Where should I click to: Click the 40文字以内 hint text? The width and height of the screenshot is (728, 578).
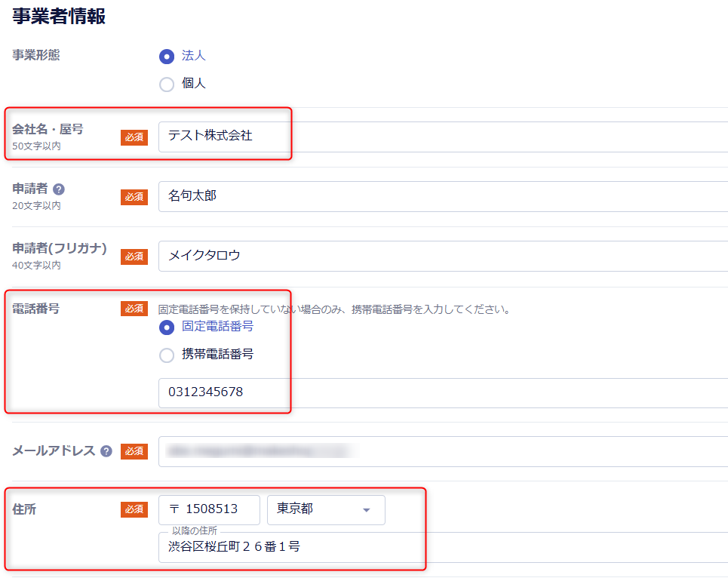[36, 265]
